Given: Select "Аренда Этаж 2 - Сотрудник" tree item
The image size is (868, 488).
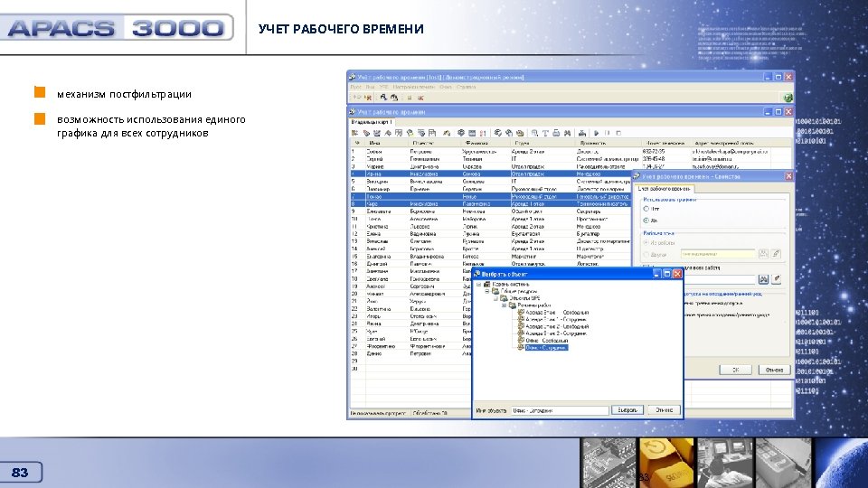Looking at the screenshot, I should coord(556,333).
